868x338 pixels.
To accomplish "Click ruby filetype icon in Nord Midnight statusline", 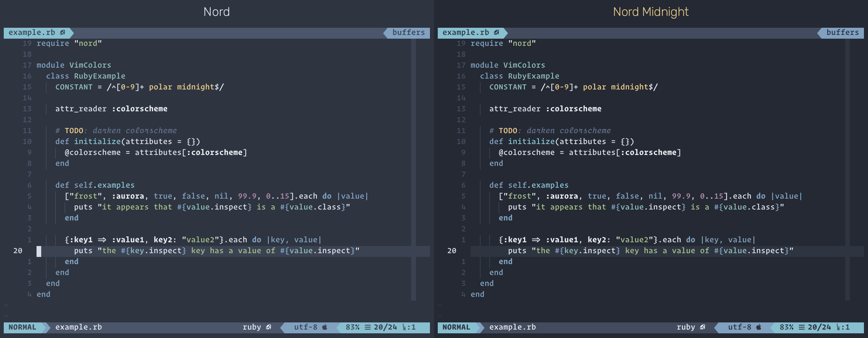I will click(x=703, y=327).
